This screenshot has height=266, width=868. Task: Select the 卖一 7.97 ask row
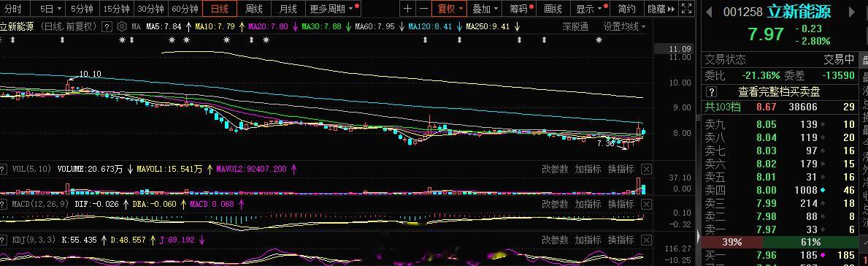coord(780,229)
